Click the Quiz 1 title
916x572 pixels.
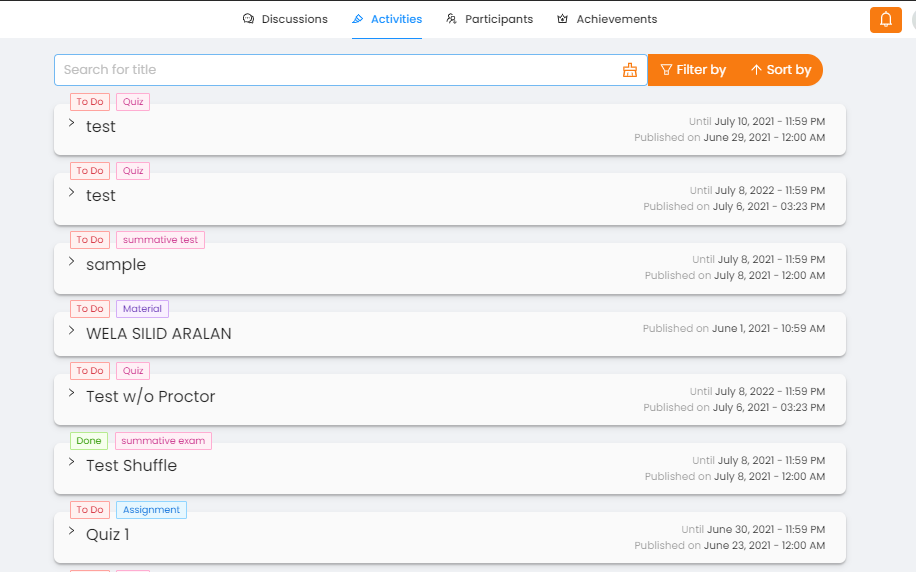tap(107, 535)
